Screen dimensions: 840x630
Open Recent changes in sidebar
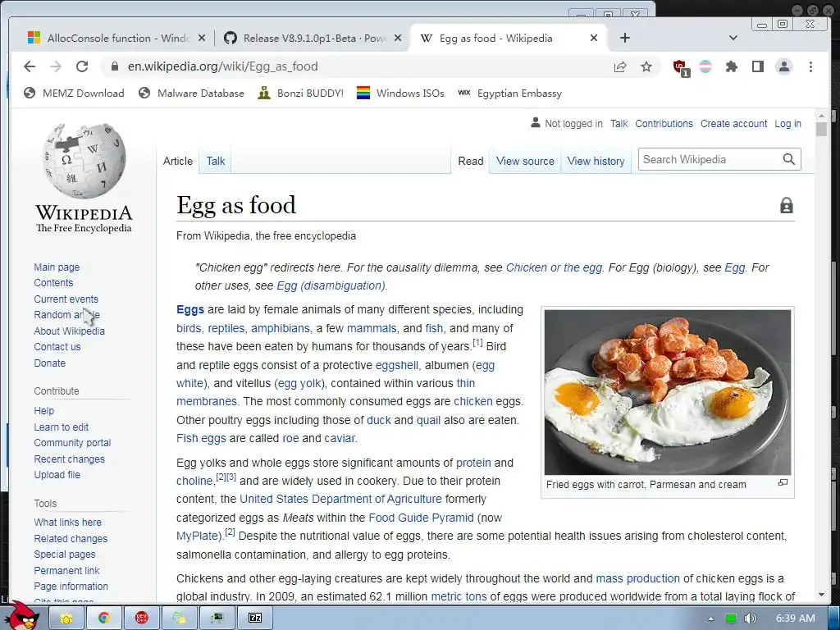point(69,459)
